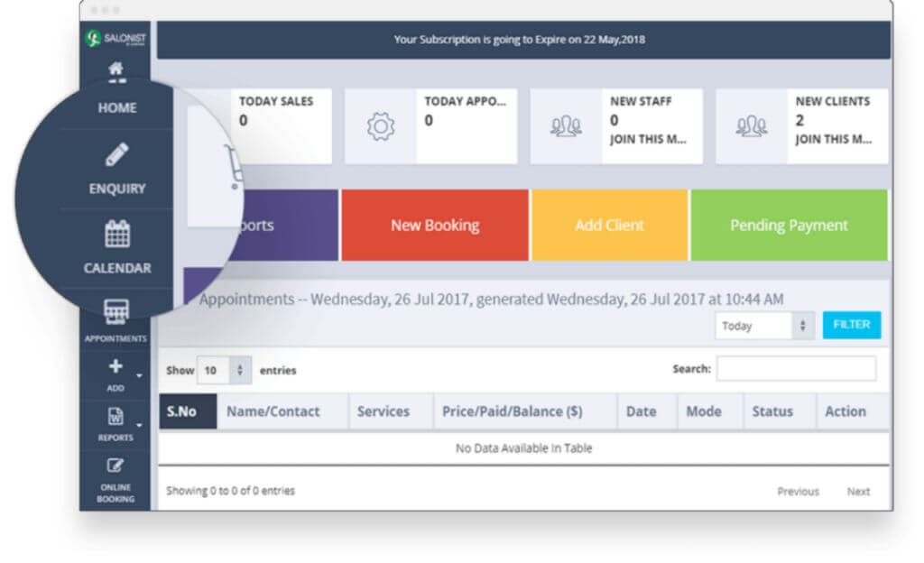The image size is (924, 563).
Task: Click the Add plus icon
Action: (x=115, y=367)
